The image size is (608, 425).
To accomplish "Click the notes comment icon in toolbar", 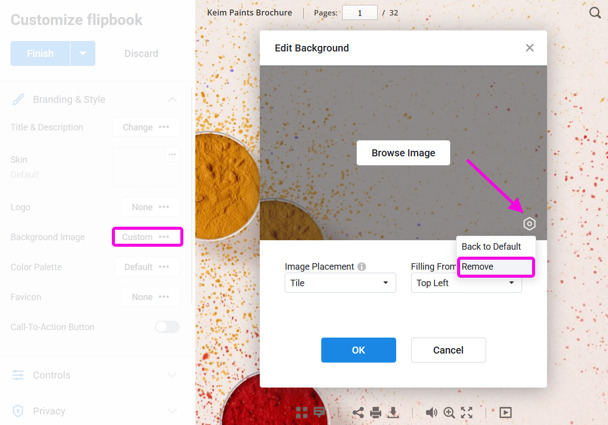I will (x=320, y=412).
